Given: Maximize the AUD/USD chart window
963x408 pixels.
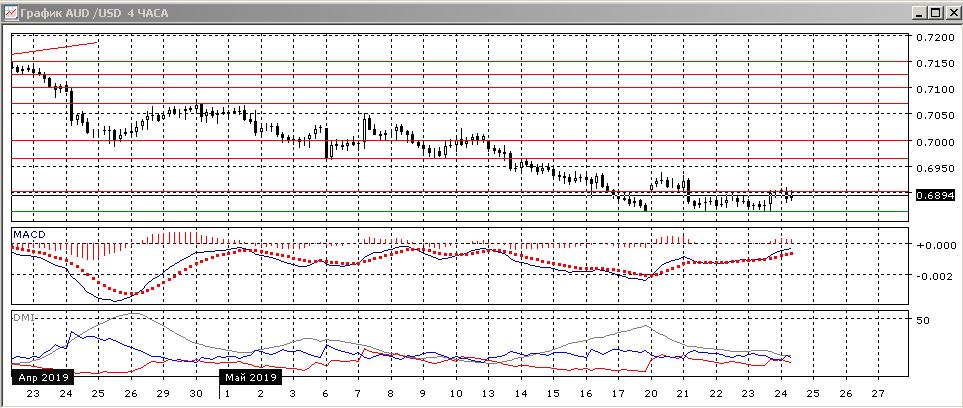Looking at the screenshot, I should pos(934,13).
